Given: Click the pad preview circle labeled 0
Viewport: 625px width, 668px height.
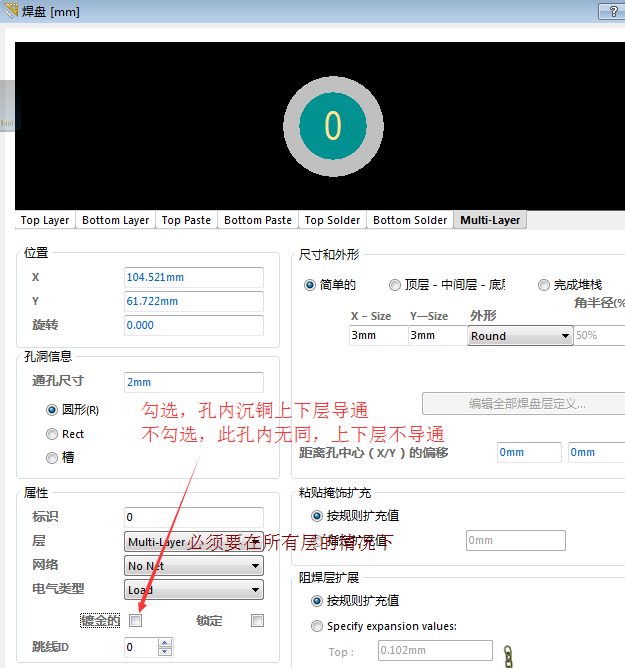Looking at the screenshot, I should click(x=333, y=125).
